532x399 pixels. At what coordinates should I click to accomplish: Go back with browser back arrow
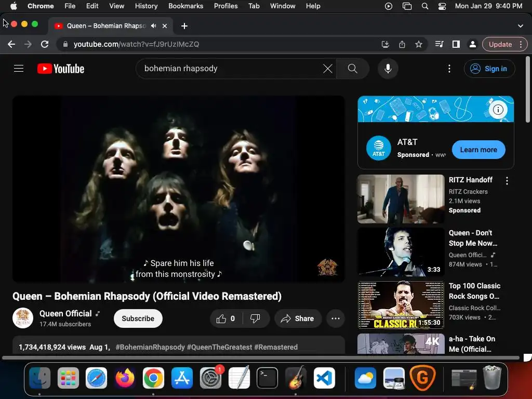point(11,44)
